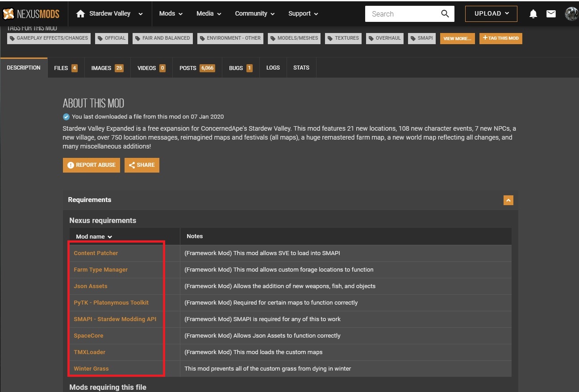Click the 'About this mod' heading
Viewport: 579px width, 392px height.
pyautogui.click(x=93, y=103)
